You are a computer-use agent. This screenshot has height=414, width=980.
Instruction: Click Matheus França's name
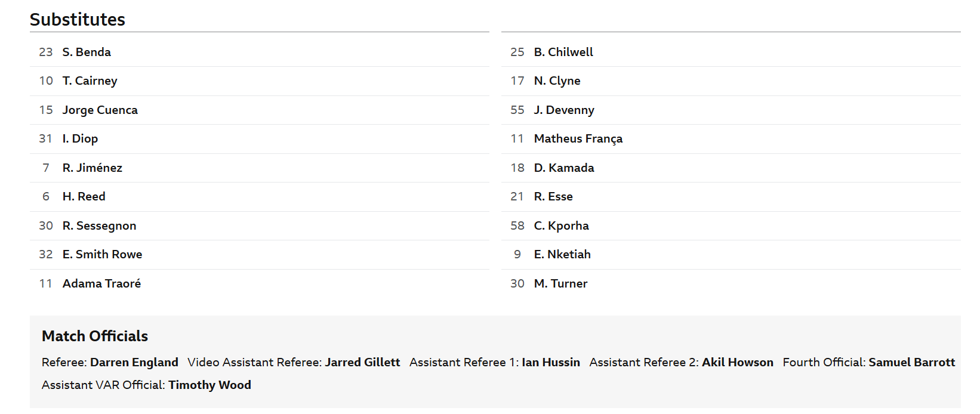[x=578, y=138]
